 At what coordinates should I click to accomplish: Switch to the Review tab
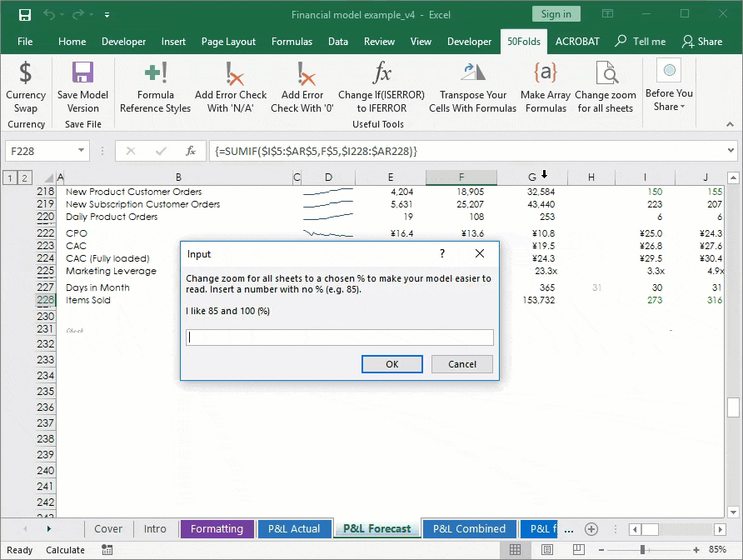pos(379,42)
